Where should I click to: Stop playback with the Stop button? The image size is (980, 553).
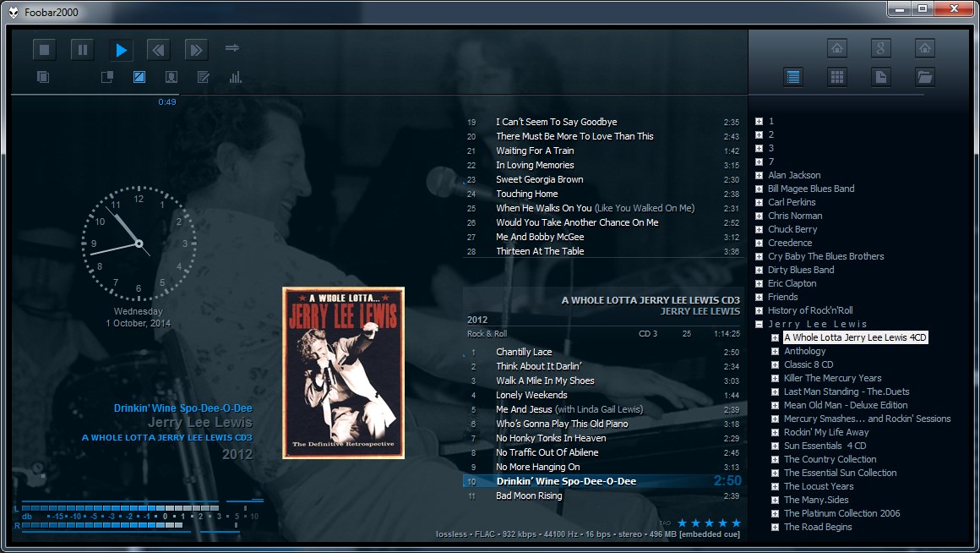coord(45,50)
